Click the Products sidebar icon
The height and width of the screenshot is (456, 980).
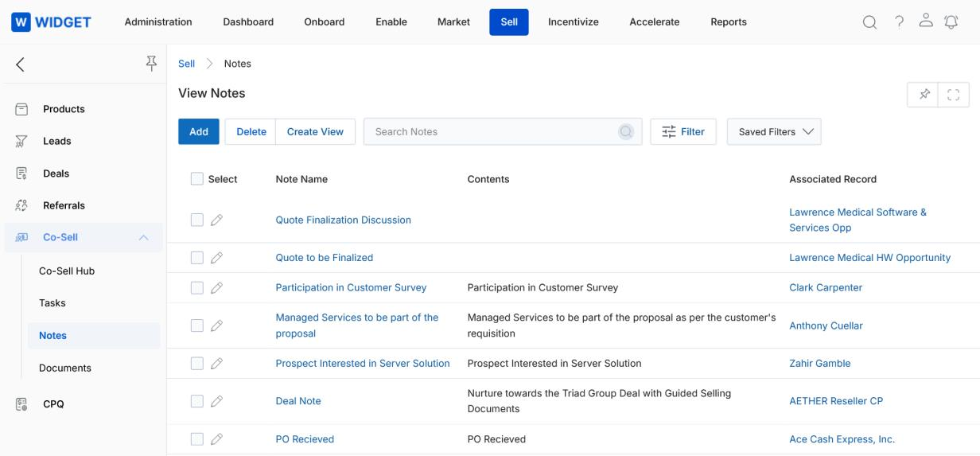point(21,109)
